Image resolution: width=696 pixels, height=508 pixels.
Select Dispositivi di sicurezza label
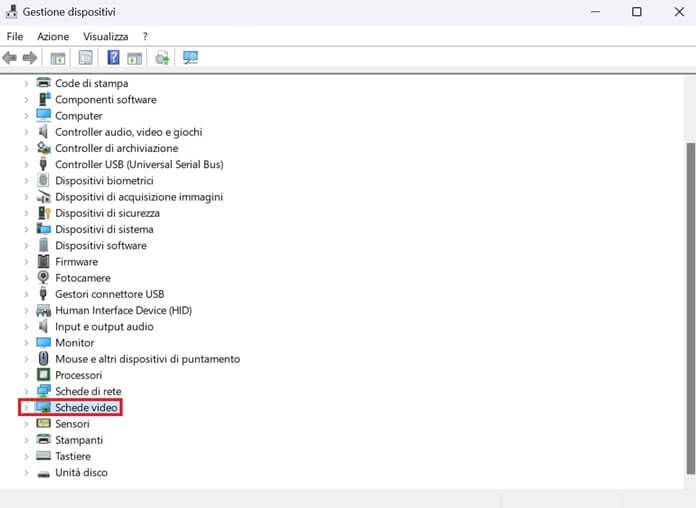[107, 213]
